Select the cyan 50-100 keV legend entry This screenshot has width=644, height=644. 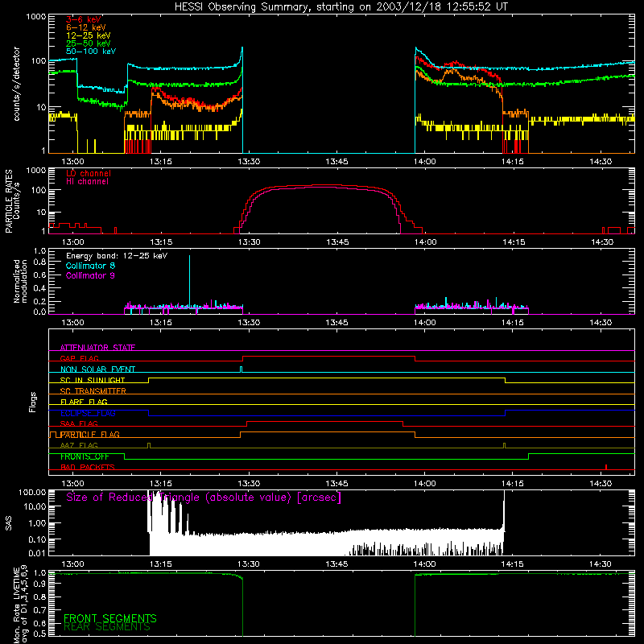pos(91,52)
